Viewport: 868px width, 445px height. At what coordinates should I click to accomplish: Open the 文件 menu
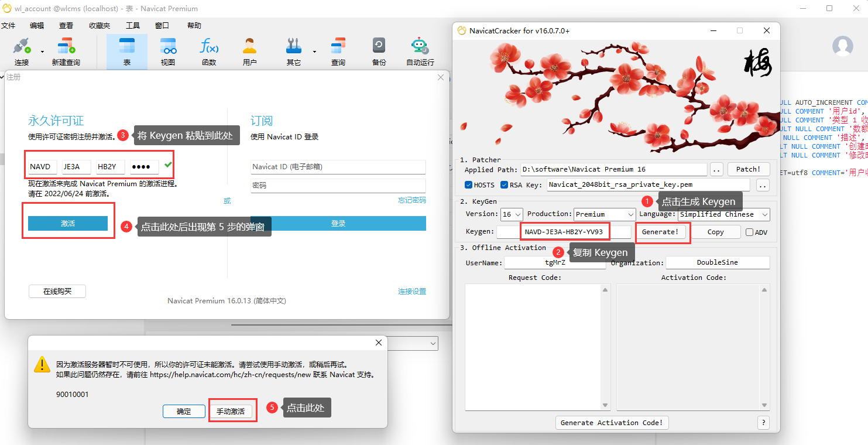point(8,26)
